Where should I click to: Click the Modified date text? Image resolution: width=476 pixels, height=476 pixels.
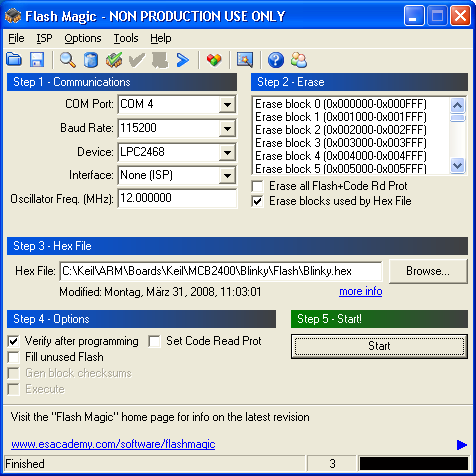pyautogui.click(x=160, y=292)
